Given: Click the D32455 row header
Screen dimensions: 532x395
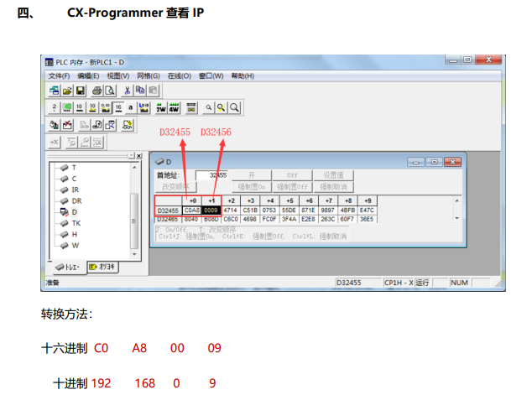Looking at the screenshot, I should (x=169, y=210).
